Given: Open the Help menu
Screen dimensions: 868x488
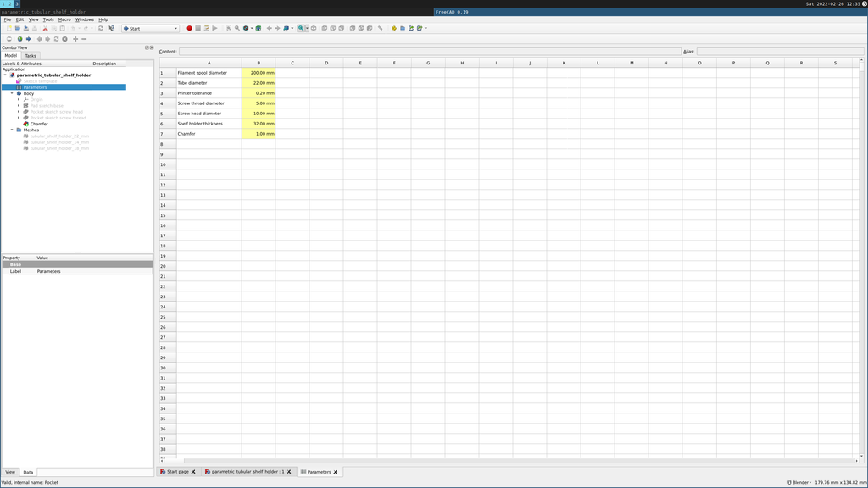Looking at the screenshot, I should [x=103, y=19].
